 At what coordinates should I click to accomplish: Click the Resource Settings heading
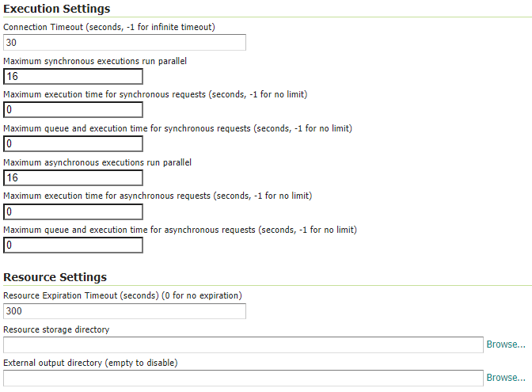[55, 277]
